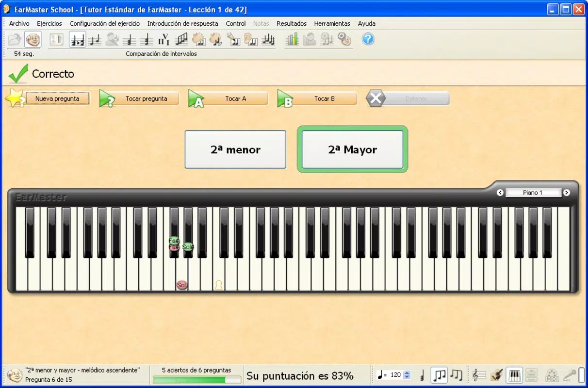This screenshot has height=388, width=588.
Task: Switch to next piano instrument sound
Action: tap(566, 193)
